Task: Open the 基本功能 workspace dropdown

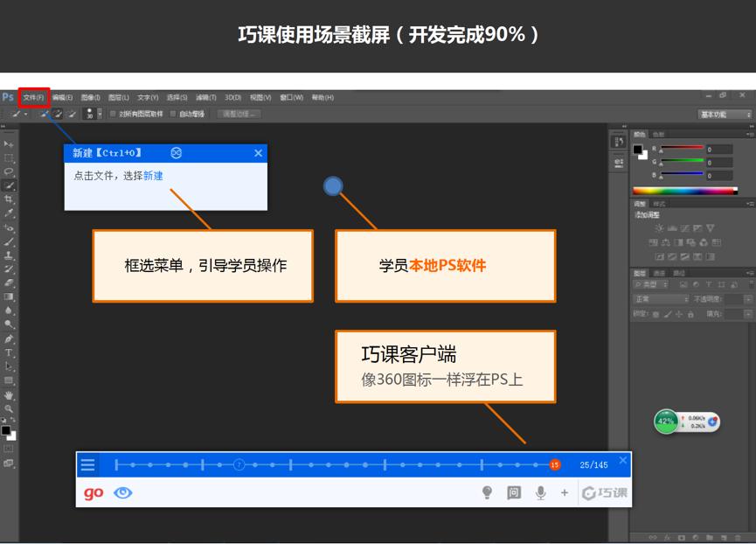Action: (x=725, y=115)
